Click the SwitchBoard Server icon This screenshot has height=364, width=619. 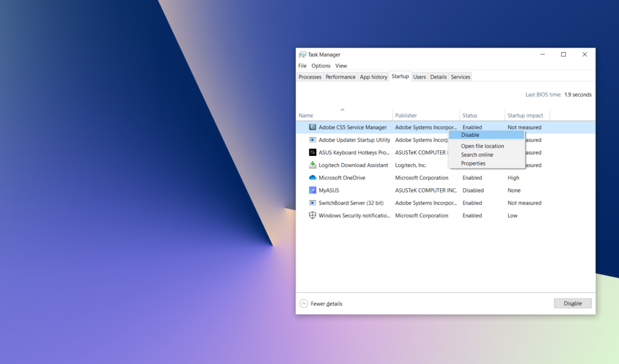point(312,203)
